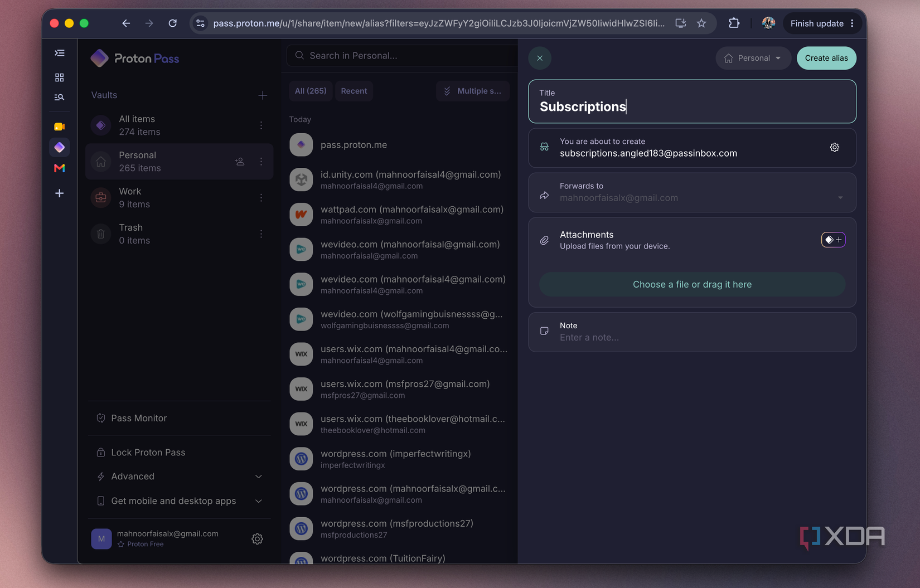Viewport: 920px width, 588px height.
Task: Open alias advanced options gear icon
Action: pos(835,148)
